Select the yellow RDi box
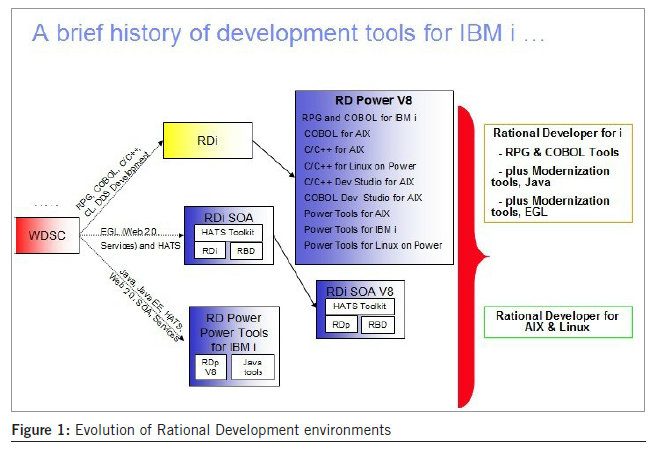 coord(208,140)
